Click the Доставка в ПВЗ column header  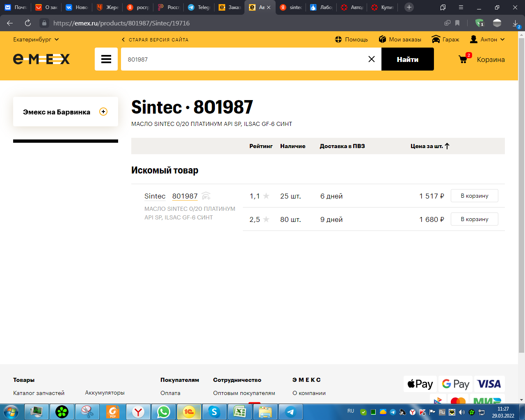(x=342, y=146)
